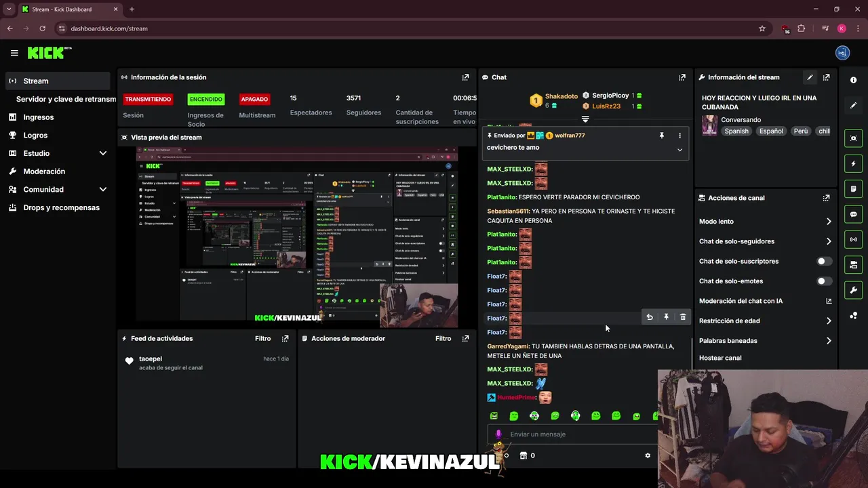Open three-dot options on pinned message

coord(679,136)
